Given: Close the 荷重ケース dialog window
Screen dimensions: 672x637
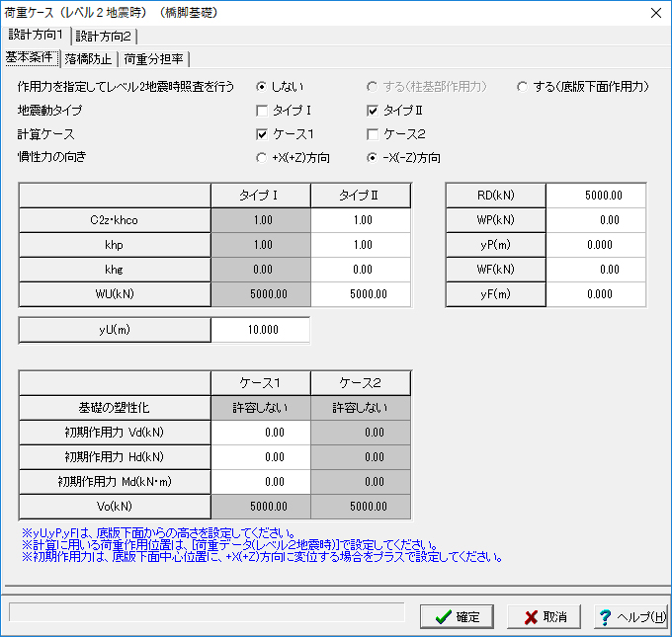Looking at the screenshot, I should (x=656, y=13).
